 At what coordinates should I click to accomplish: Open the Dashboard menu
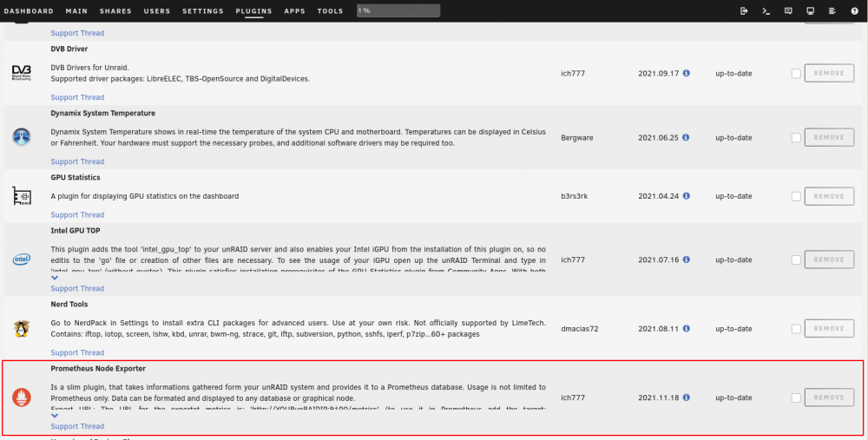29,11
